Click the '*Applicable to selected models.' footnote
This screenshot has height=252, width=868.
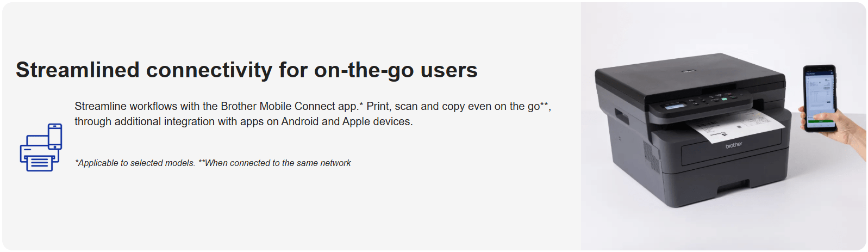click(135, 163)
